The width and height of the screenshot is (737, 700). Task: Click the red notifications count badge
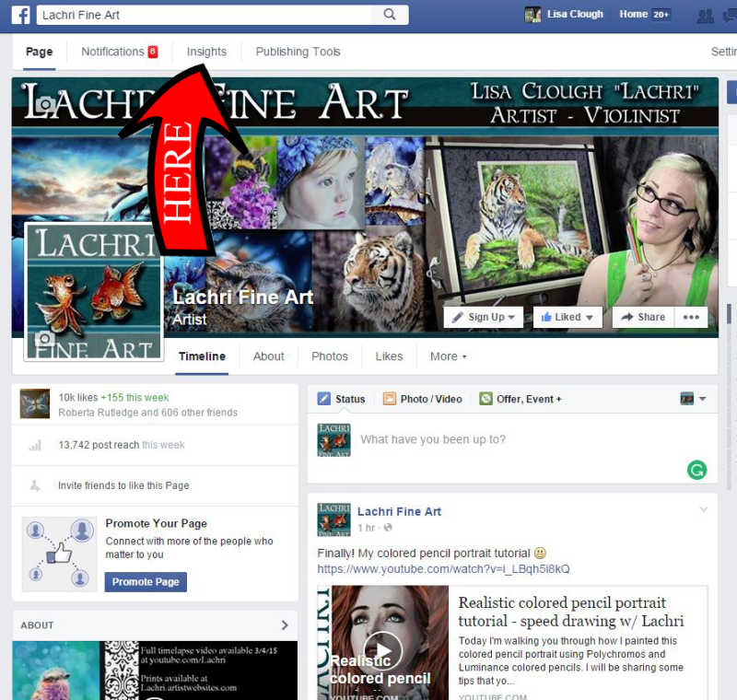(153, 52)
